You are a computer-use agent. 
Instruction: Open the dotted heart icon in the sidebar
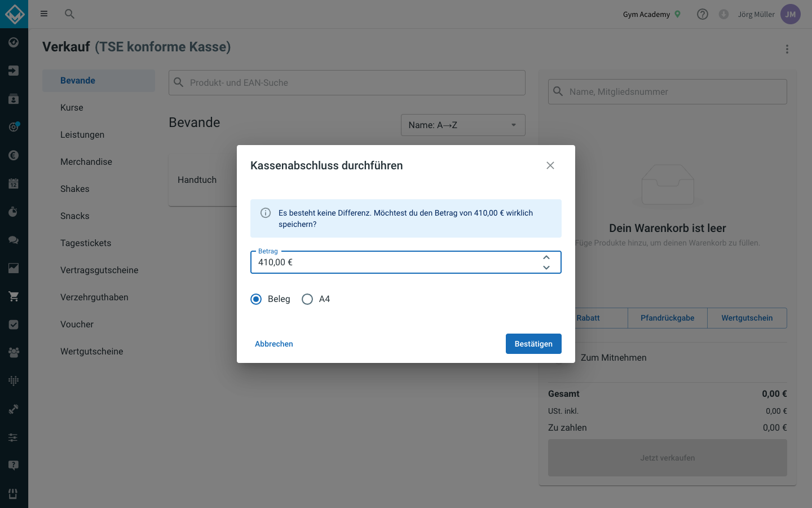tap(14, 381)
